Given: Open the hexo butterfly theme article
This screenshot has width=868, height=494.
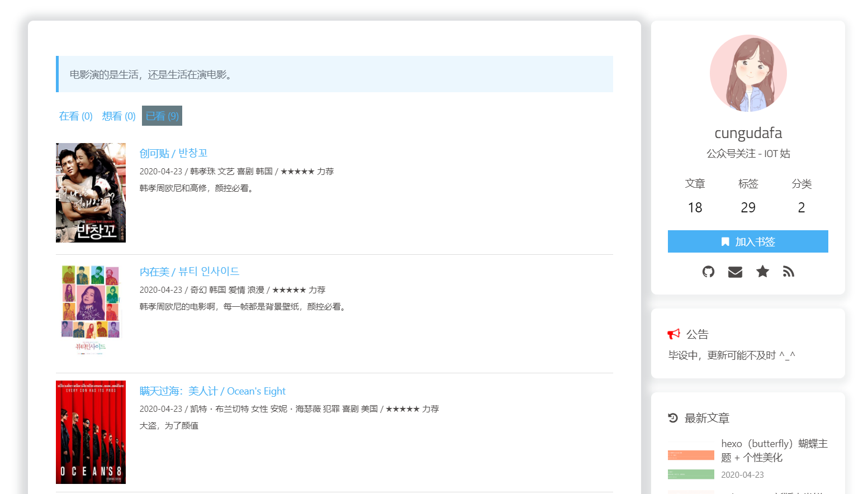Looking at the screenshot, I should point(774,450).
